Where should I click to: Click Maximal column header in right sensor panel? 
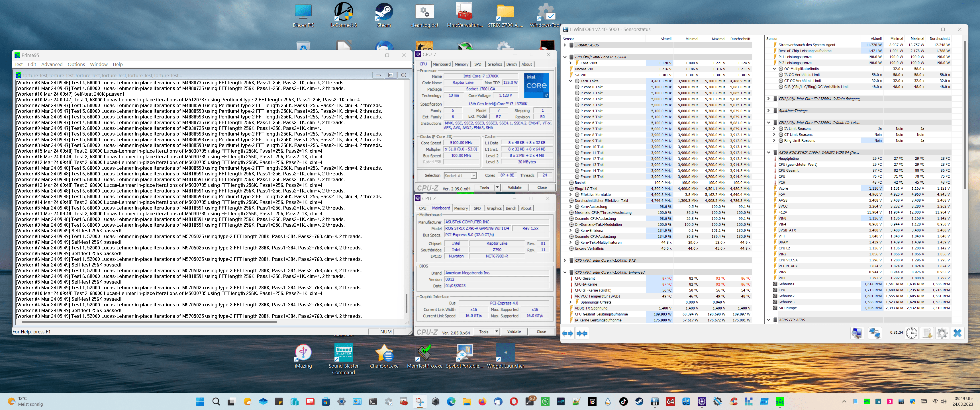pyautogui.click(x=917, y=39)
